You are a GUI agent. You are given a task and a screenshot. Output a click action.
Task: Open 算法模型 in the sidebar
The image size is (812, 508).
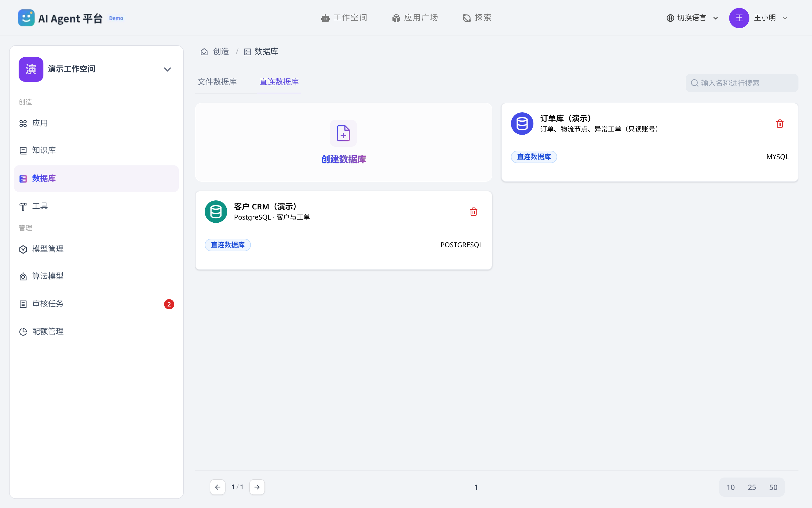[x=96, y=276]
